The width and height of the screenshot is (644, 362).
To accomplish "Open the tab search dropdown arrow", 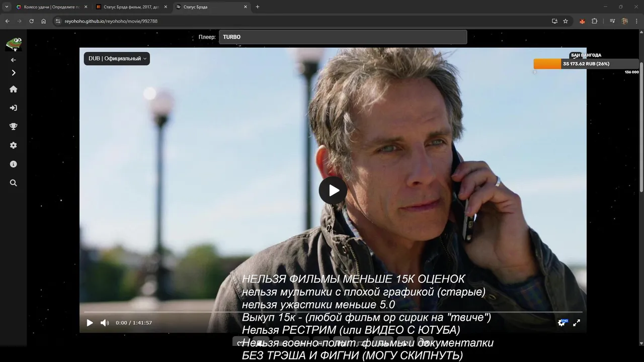I will [7, 7].
